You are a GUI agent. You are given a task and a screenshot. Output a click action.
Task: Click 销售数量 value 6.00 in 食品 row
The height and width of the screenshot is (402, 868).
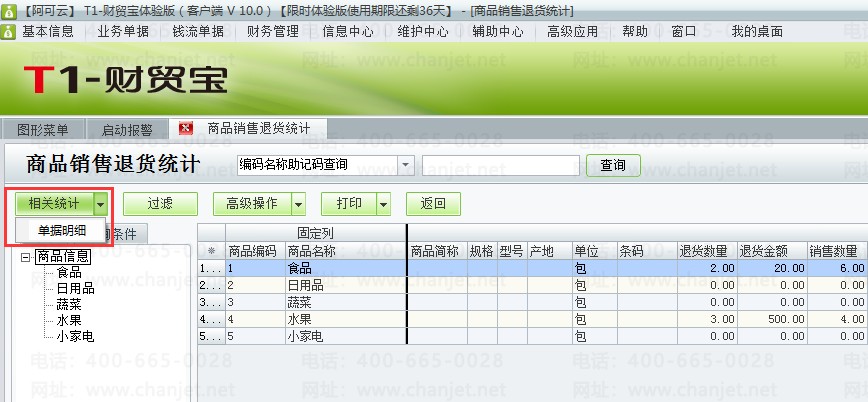click(x=838, y=268)
